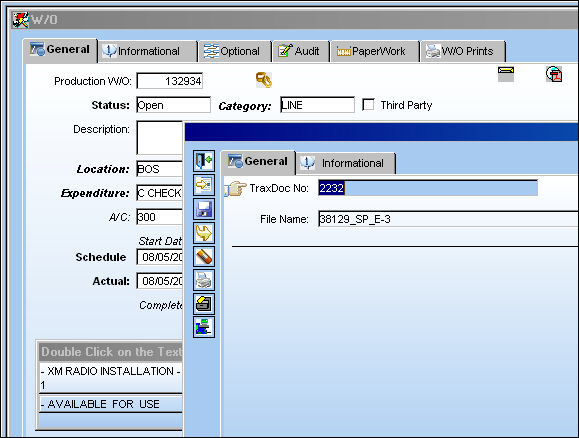Click the floppy disk save icon
Image resolution: width=579 pixels, height=438 pixels.
click(x=204, y=209)
